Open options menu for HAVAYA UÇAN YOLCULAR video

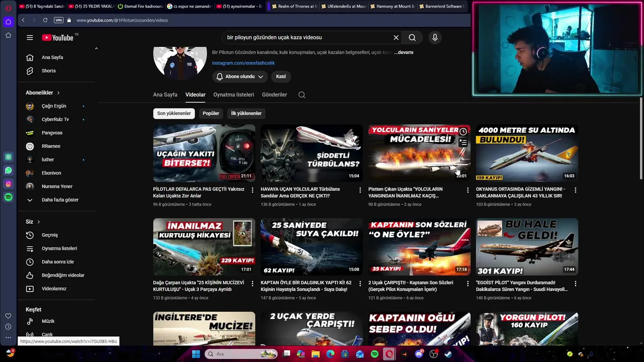(360, 190)
